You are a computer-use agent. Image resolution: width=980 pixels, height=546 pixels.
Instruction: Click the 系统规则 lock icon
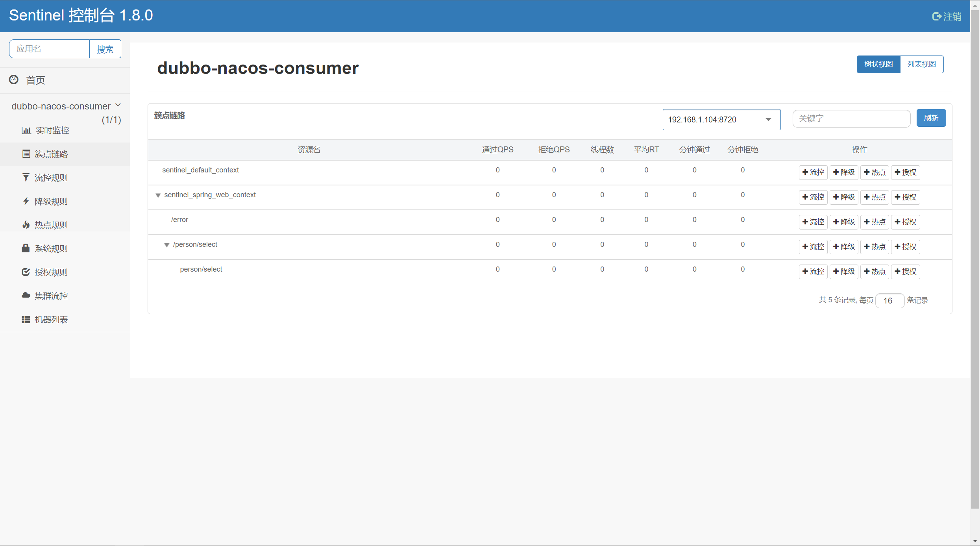[x=26, y=248]
